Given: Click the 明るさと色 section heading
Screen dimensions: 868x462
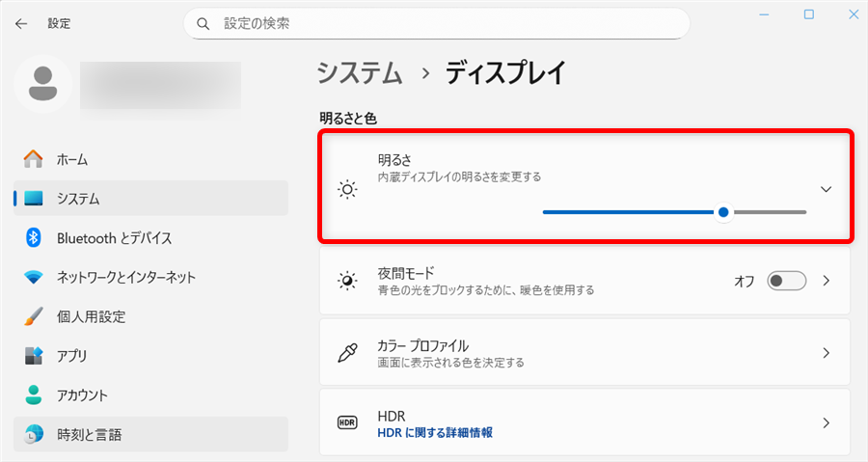Looking at the screenshot, I should coord(348,118).
